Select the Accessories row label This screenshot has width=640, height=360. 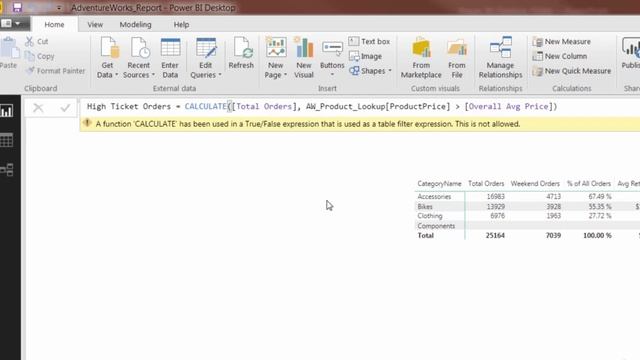point(434,196)
